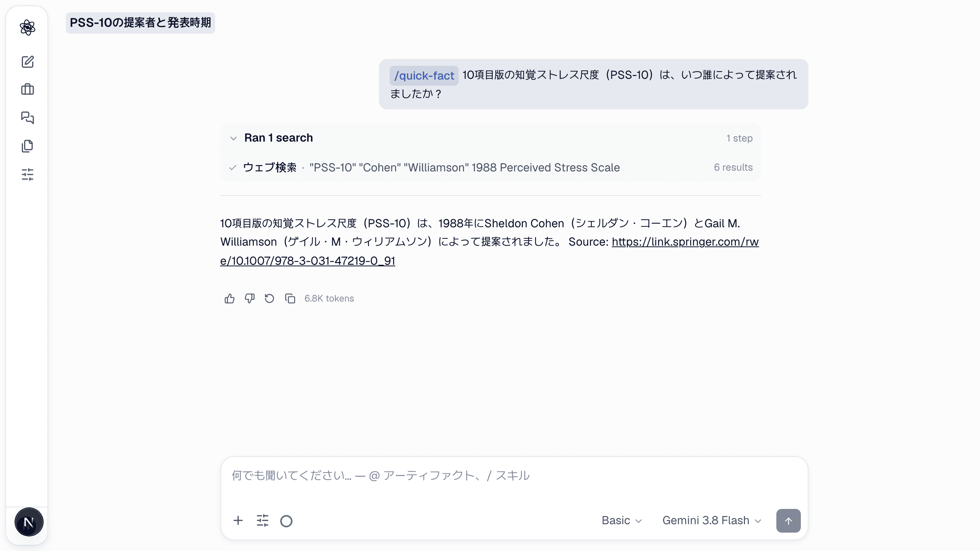The height and width of the screenshot is (551, 980).
Task: Focus the 何でも聞いてください message input
Action: point(514,476)
